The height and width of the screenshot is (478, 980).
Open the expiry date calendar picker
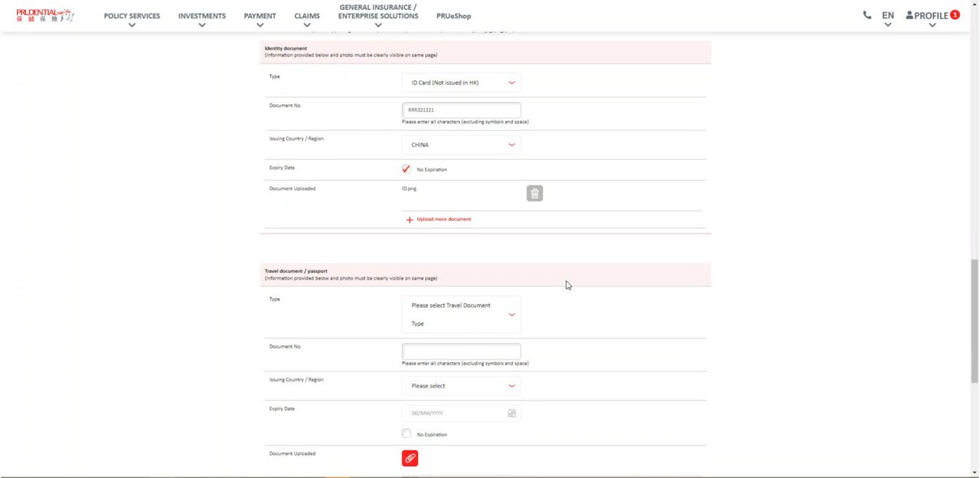(x=511, y=414)
